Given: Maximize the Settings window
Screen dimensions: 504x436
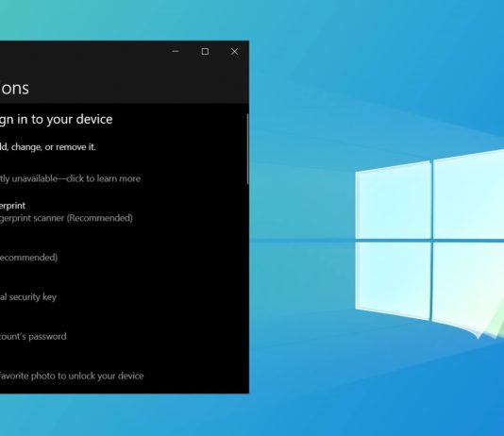Looking at the screenshot, I should (205, 51).
